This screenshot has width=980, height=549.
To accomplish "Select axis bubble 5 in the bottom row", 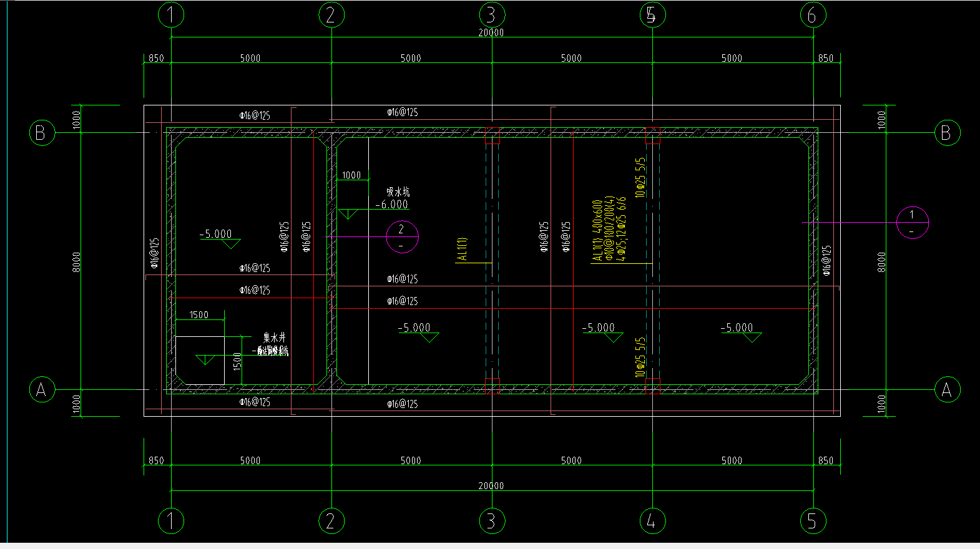I will pyautogui.click(x=813, y=520).
